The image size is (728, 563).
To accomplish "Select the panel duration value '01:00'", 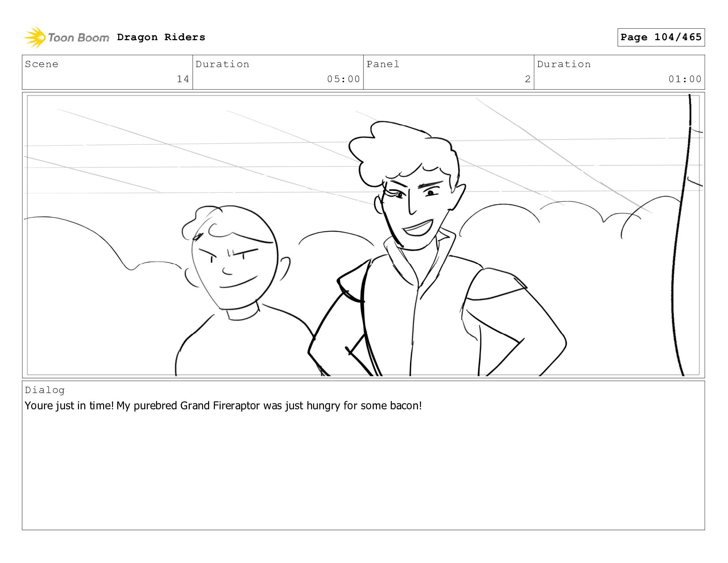I will 685,79.
